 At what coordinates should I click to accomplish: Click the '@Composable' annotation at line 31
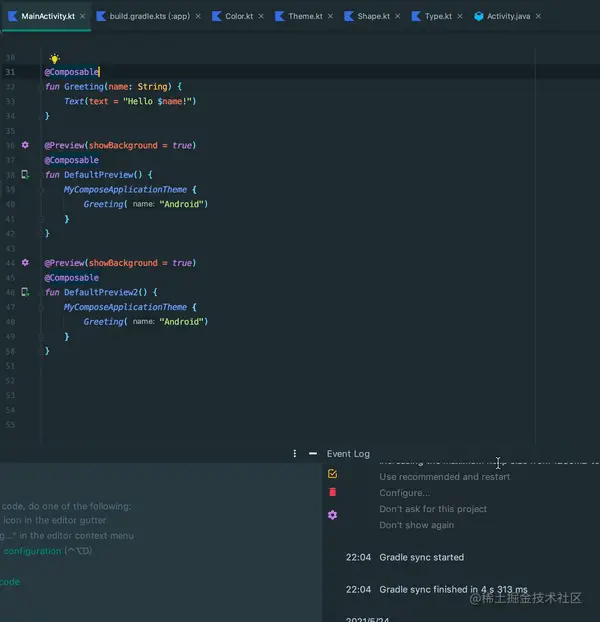pos(72,72)
